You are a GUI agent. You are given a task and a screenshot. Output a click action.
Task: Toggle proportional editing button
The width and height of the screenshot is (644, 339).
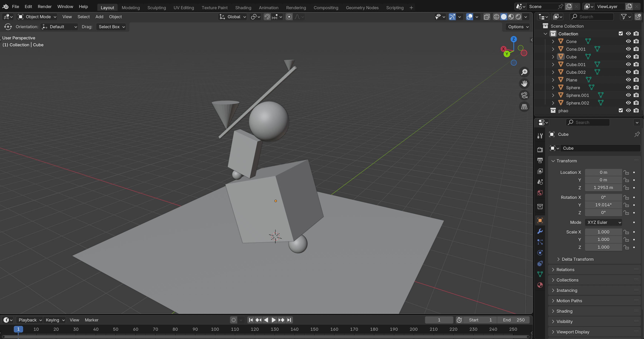(x=289, y=17)
